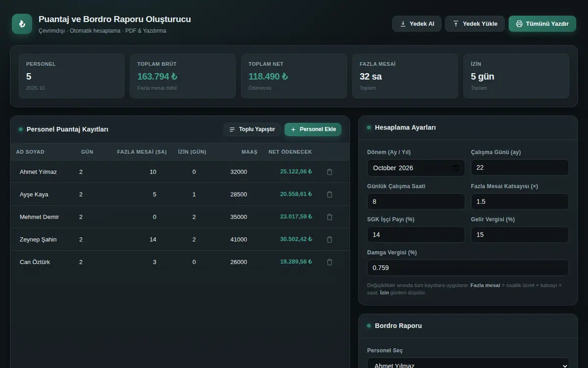Click Can Öztürk's salary field 26000

239,262
